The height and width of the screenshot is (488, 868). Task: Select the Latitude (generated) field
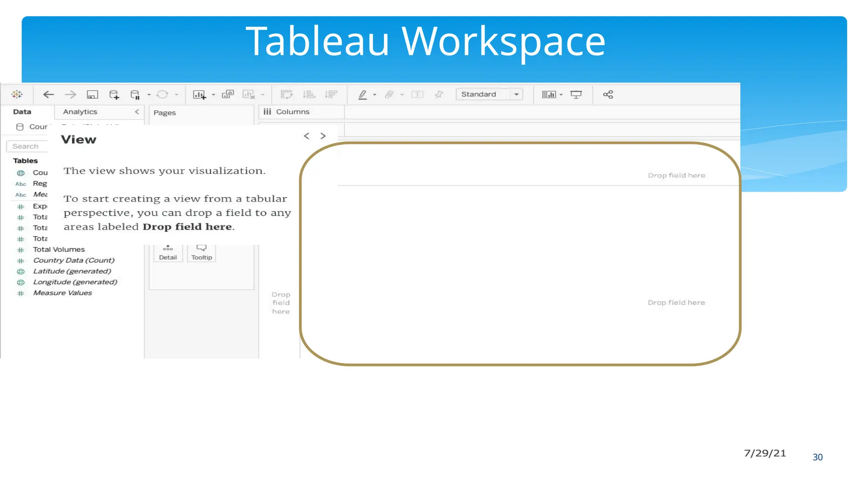[72, 271]
